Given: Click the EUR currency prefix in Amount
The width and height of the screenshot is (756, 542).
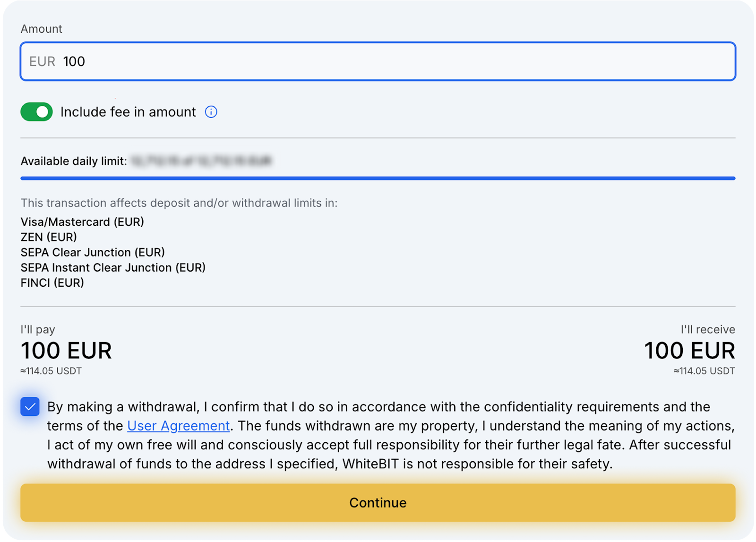Looking at the screenshot, I should click(42, 61).
